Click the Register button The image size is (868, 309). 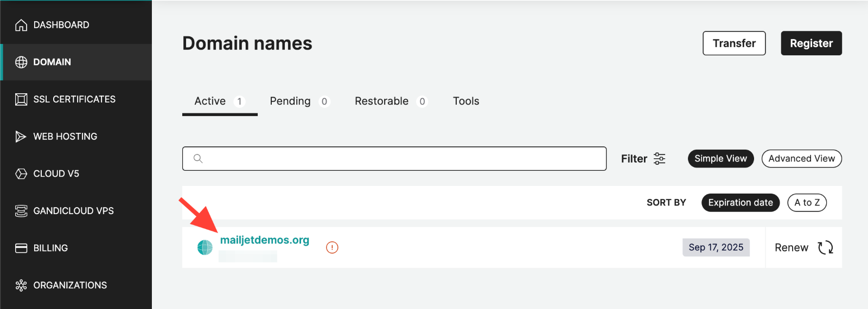tap(811, 43)
